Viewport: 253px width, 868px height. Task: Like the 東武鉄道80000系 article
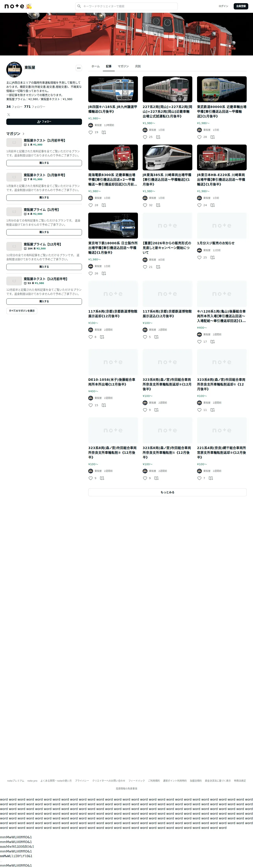click(199, 137)
